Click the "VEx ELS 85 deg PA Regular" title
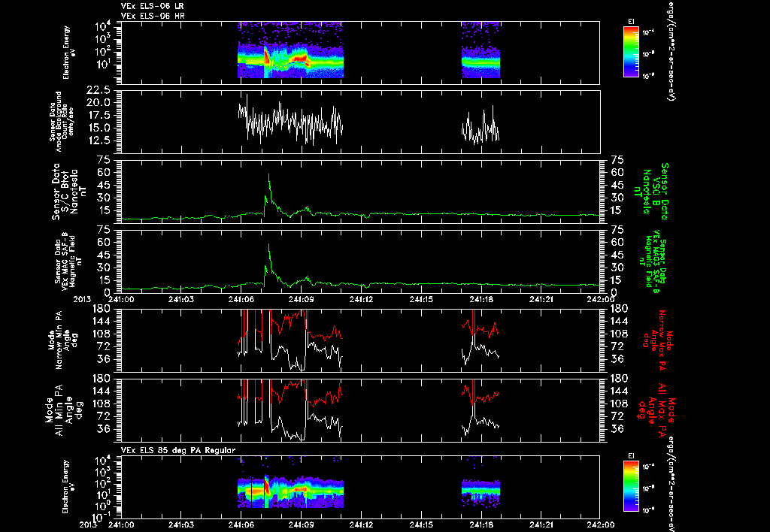Viewport: 770px width, 532px height. coord(178,450)
